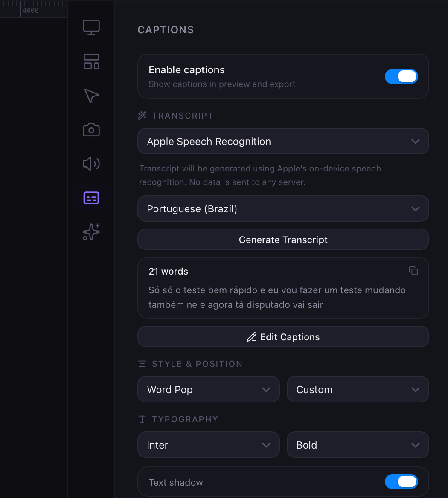This screenshot has height=498, width=448.
Task: Change the Portuguese (Brazil) language dropdown
Action: (x=283, y=209)
